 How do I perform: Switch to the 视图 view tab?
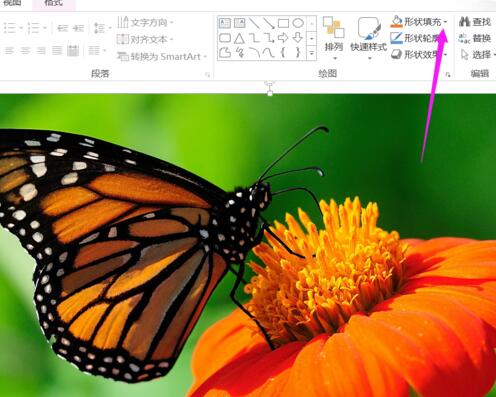[x=13, y=3]
